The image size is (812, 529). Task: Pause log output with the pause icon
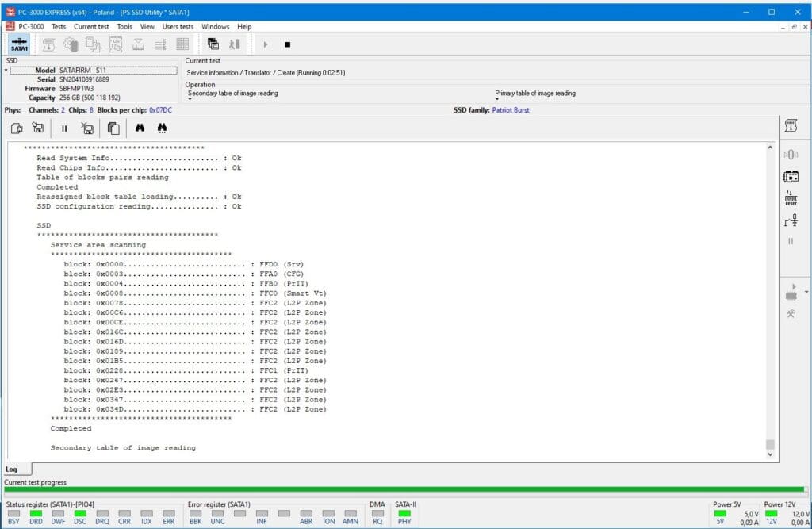64,128
